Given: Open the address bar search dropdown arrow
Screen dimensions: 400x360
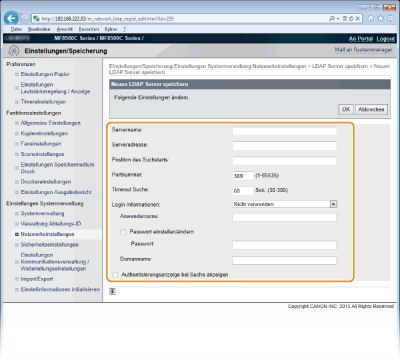Looking at the screenshot, I should coord(338,19).
